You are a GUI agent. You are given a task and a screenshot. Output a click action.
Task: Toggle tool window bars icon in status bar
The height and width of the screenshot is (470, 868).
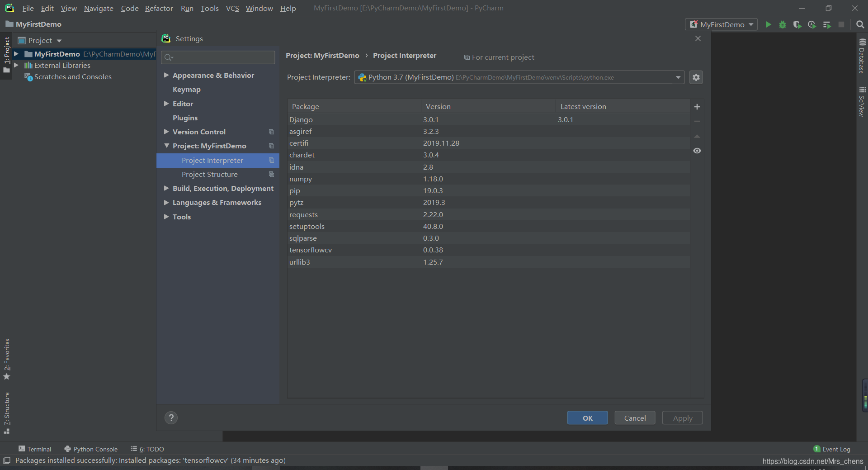(x=6, y=461)
